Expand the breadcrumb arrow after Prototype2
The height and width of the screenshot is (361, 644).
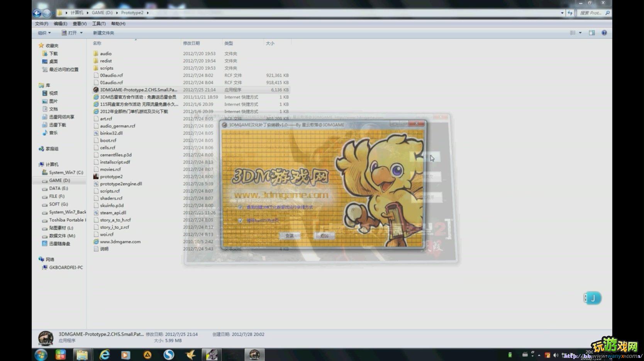click(147, 13)
